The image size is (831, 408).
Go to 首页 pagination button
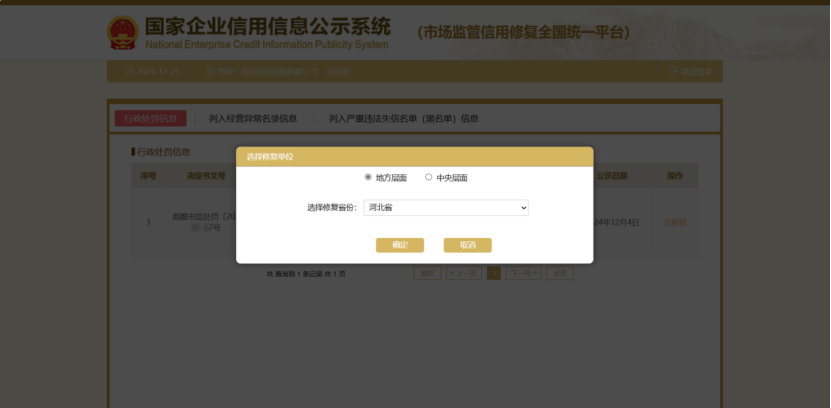coord(427,273)
